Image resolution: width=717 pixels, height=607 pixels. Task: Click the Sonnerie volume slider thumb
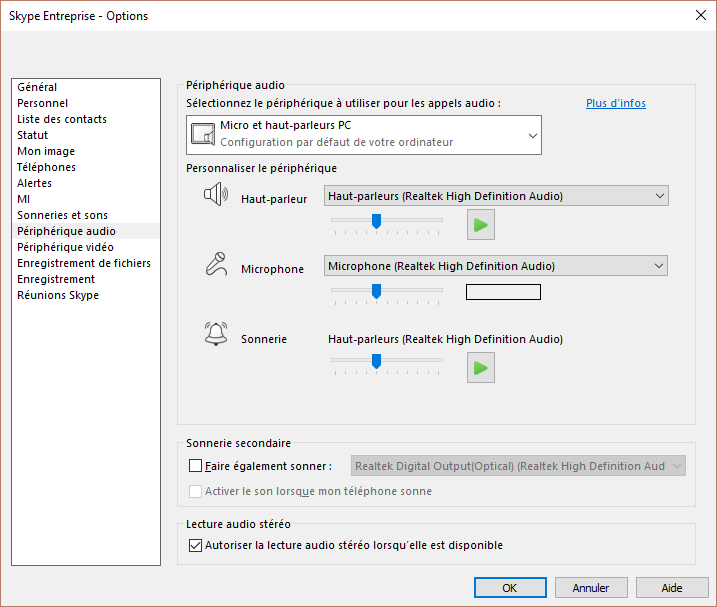coord(376,361)
